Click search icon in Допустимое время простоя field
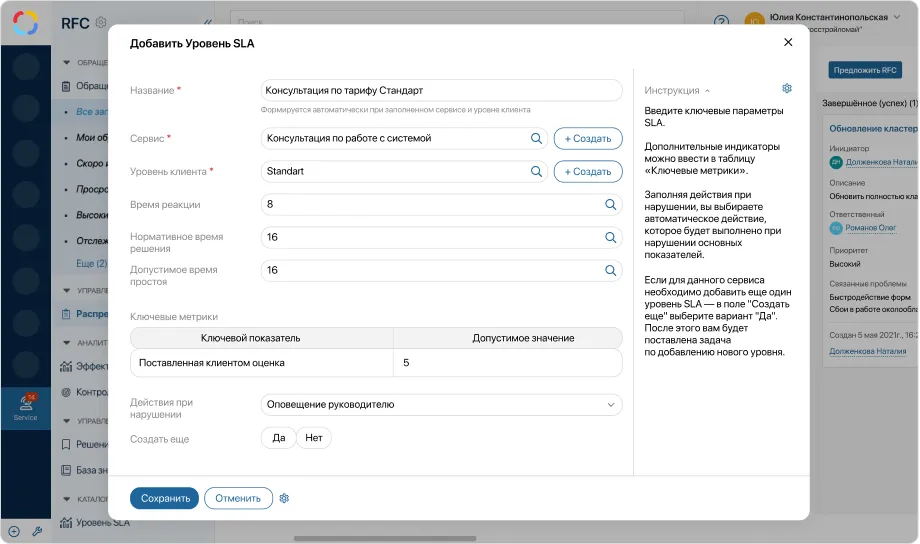Screen dimensions: 920x544 click(610, 270)
